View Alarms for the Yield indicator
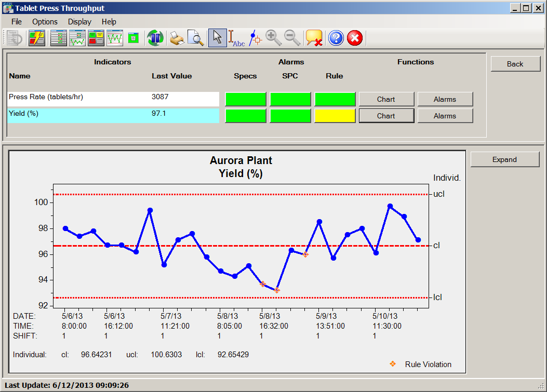This screenshot has height=392, width=547. click(445, 115)
